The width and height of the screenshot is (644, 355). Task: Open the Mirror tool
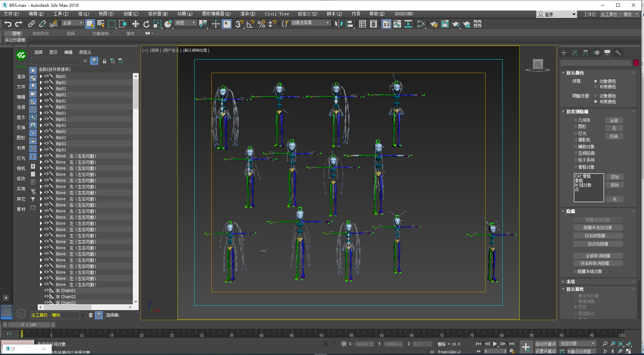tap(338, 24)
